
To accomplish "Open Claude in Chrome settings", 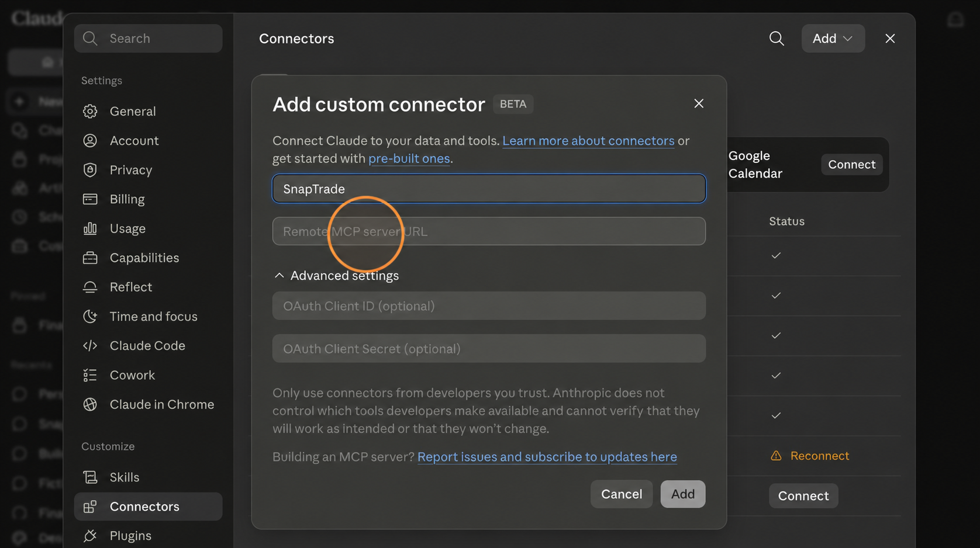I will (x=148, y=404).
